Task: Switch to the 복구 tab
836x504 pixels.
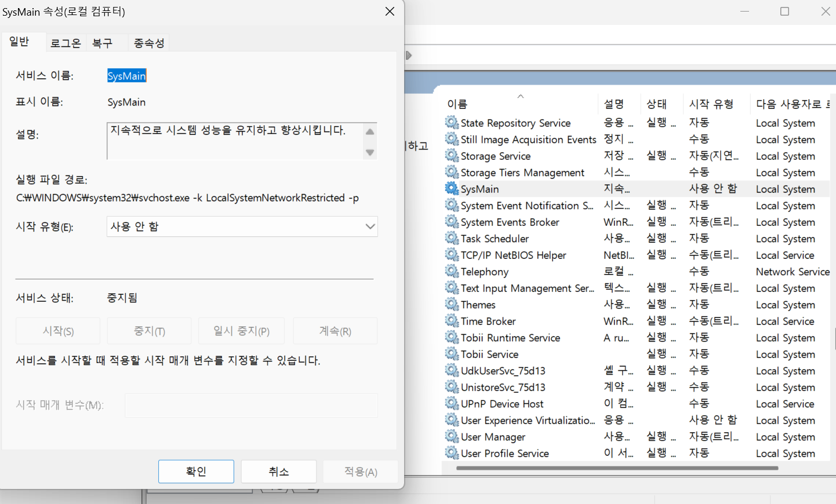Action: click(103, 42)
